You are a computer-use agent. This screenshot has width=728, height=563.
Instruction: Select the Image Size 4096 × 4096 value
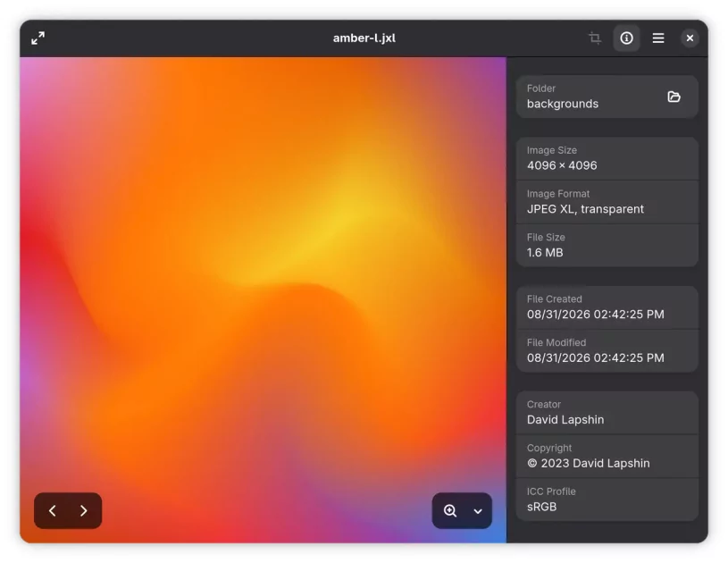[x=562, y=165]
